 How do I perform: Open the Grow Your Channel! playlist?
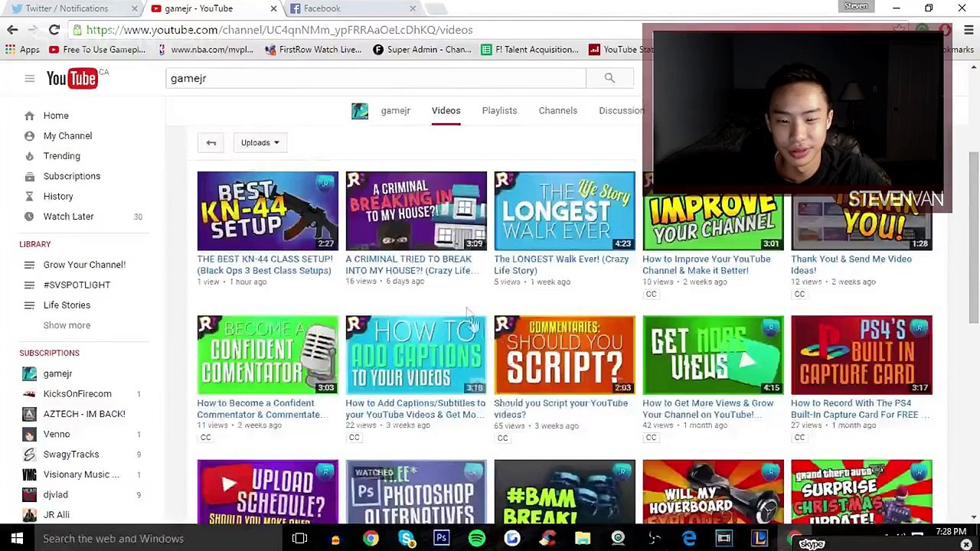[x=84, y=265]
